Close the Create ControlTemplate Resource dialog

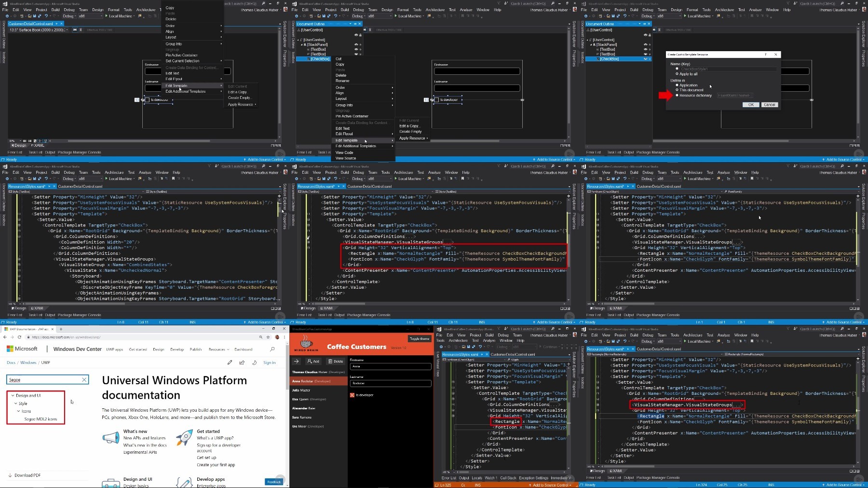click(x=776, y=55)
